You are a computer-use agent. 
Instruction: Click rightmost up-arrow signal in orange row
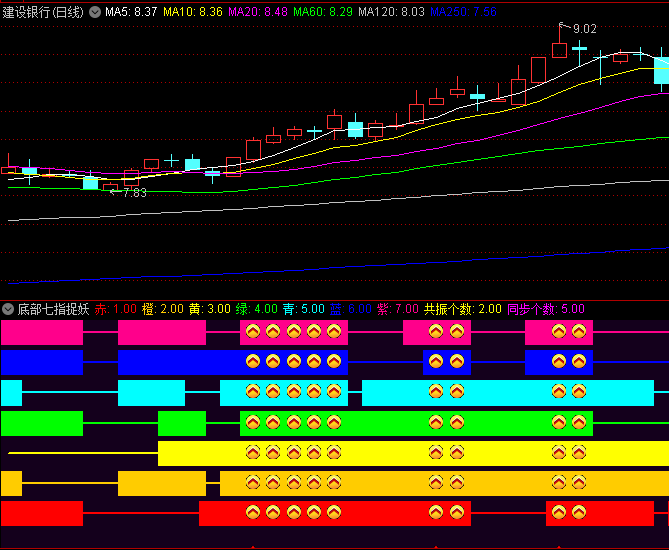[x=579, y=483]
